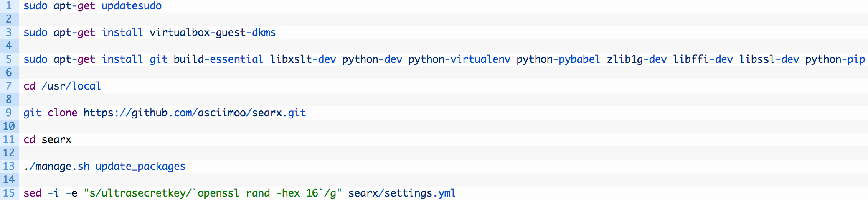Click the /usr/local path text
This screenshot has height=200, width=868.
71,86
